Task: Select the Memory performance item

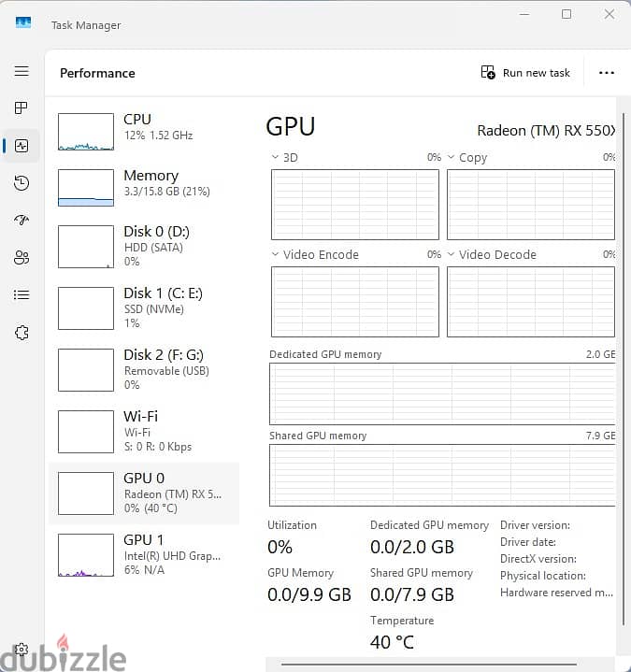Action: click(x=144, y=187)
